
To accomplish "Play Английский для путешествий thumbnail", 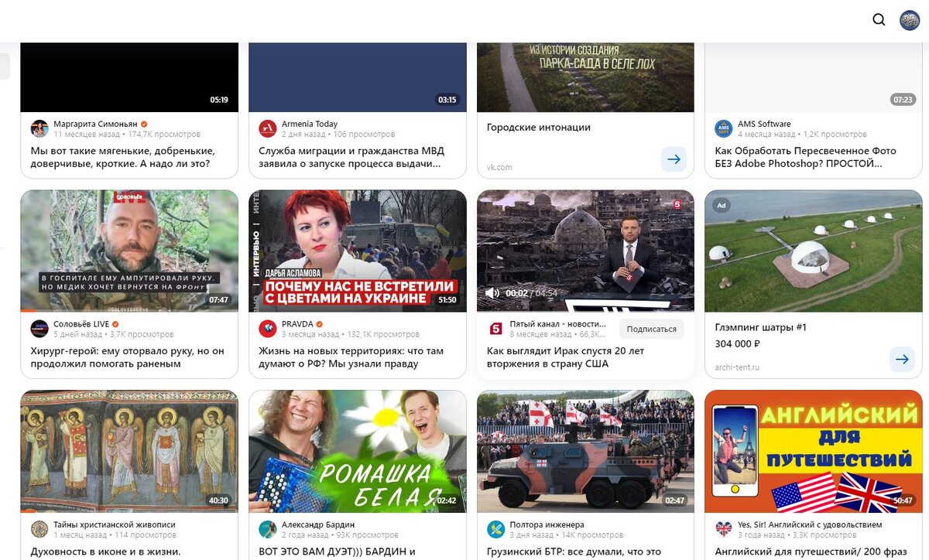I will (x=814, y=451).
